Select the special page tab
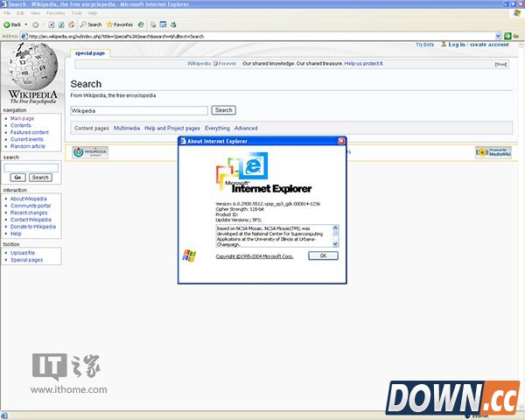The width and height of the screenshot is (525, 420). click(x=89, y=53)
